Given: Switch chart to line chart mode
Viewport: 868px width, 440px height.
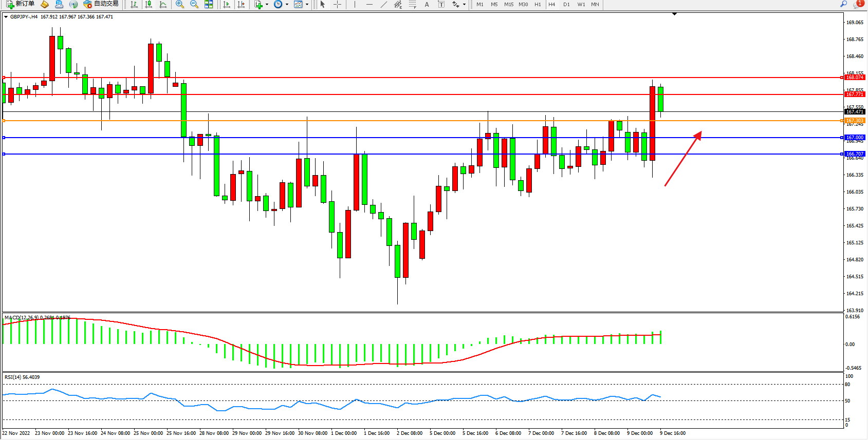Looking at the screenshot, I should tap(163, 4).
